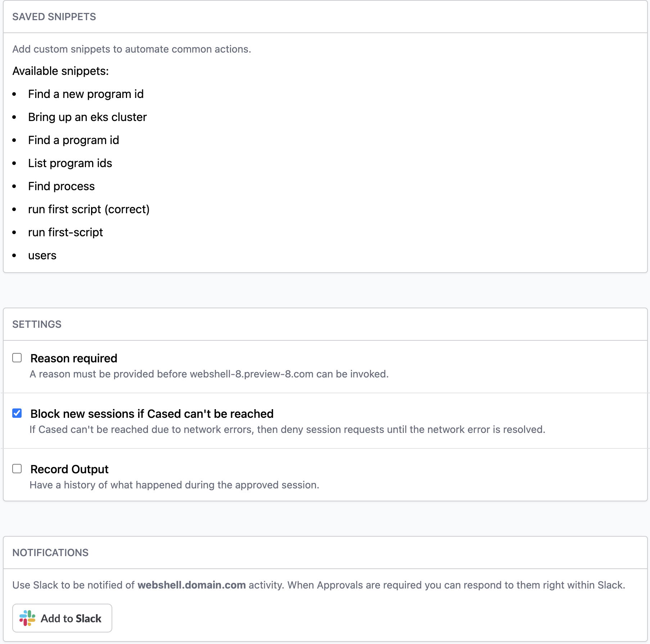Open 'run first script (correct)' snippet
Viewport: 650px width, 644px height.
point(89,209)
